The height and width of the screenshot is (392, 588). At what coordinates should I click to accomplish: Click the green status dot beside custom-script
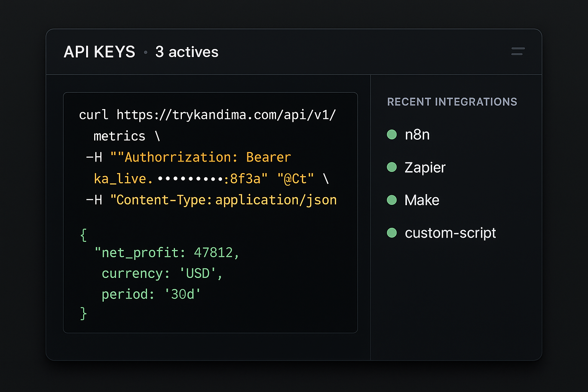pos(392,232)
